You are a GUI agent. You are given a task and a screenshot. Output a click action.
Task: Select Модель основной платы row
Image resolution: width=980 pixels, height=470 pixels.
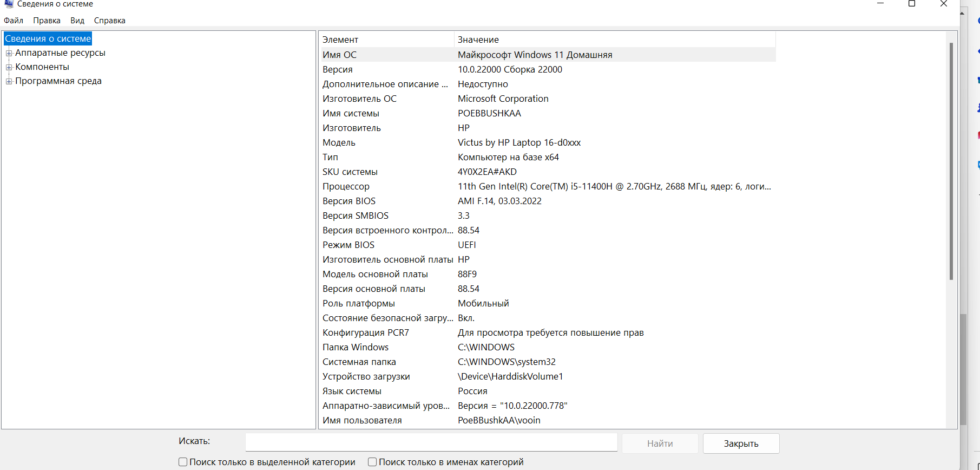(548, 274)
